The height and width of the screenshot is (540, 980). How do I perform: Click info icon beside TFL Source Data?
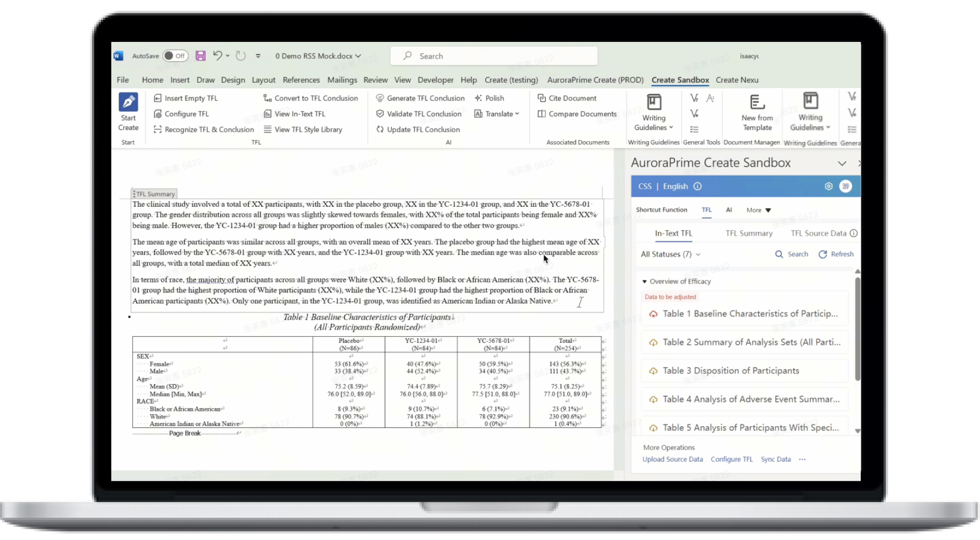pos(854,233)
